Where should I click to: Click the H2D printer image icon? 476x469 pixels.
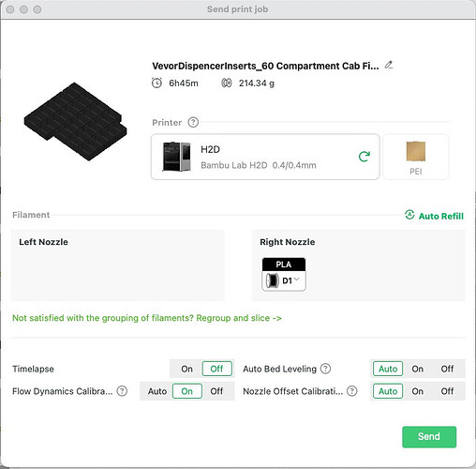(176, 157)
